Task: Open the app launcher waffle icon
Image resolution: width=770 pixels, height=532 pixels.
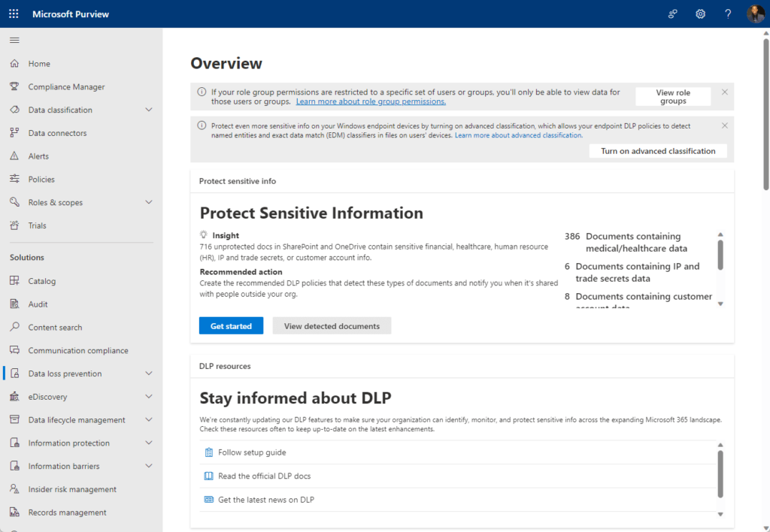Action: (x=14, y=14)
